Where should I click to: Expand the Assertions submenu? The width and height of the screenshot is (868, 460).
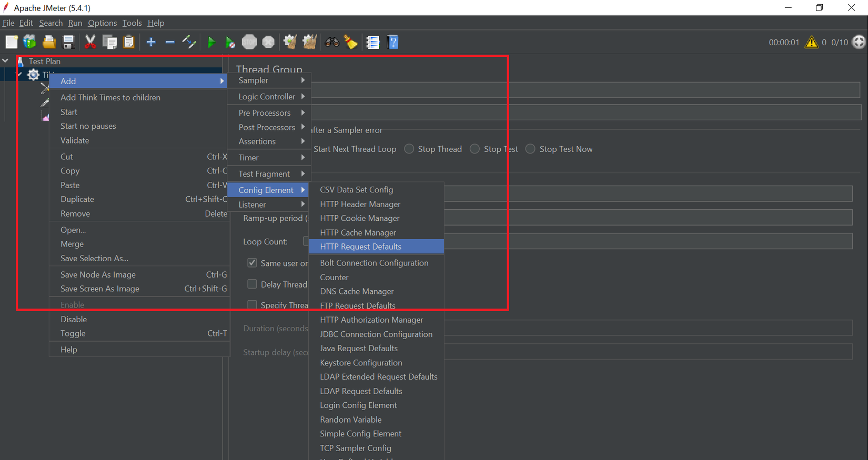(269, 141)
